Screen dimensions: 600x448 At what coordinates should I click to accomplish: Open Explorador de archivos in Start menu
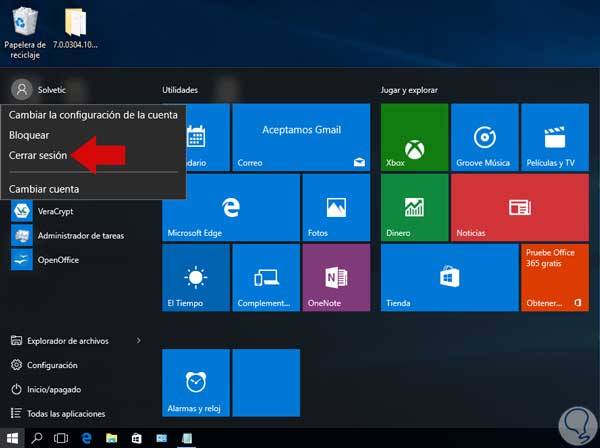pyautogui.click(x=60, y=340)
